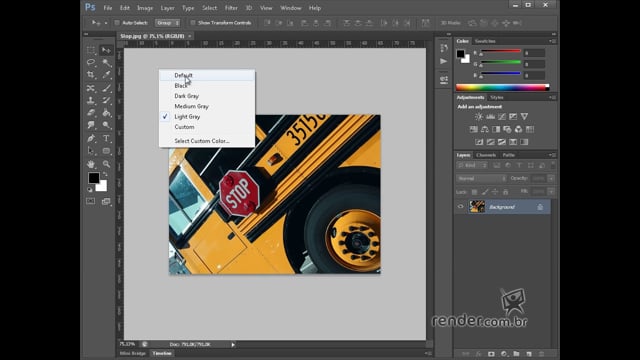This screenshot has width=640, height=360.
Task: Select the Lasso tool
Action: [x=91, y=62]
